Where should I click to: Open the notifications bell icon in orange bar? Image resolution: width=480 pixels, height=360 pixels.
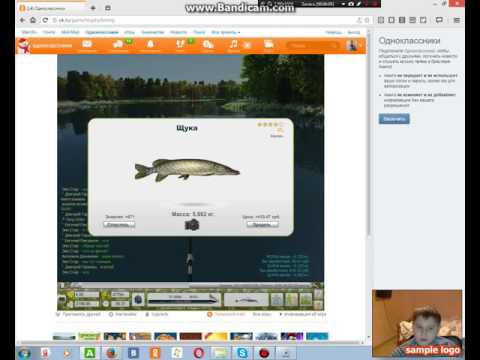tap(150, 44)
